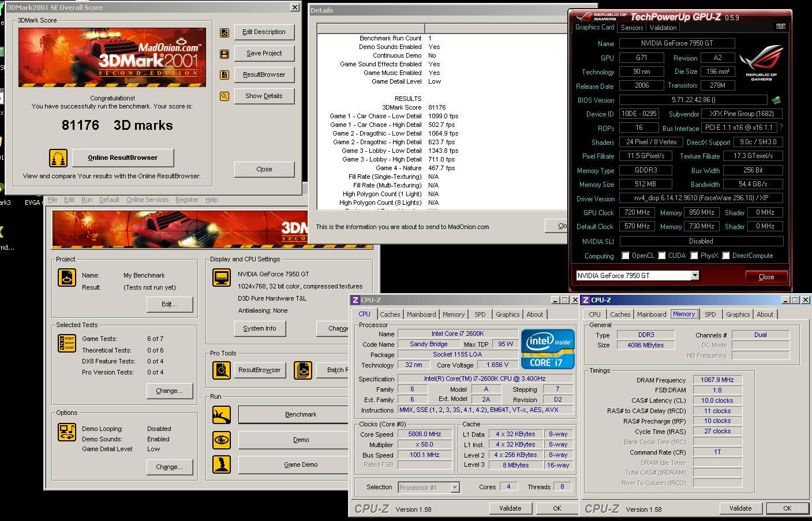Click the Save Project disk icon

click(224, 54)
